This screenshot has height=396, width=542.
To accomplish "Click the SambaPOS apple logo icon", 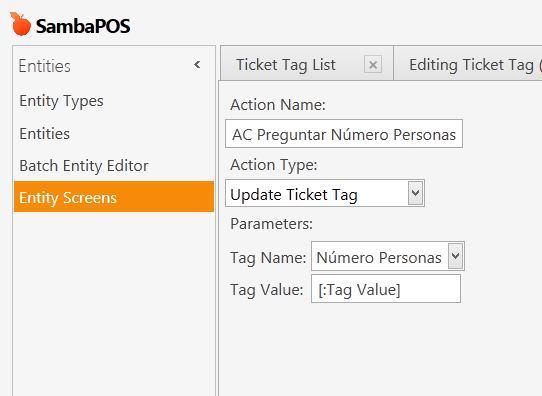I will pyautogui.click(x=20, y=24).
